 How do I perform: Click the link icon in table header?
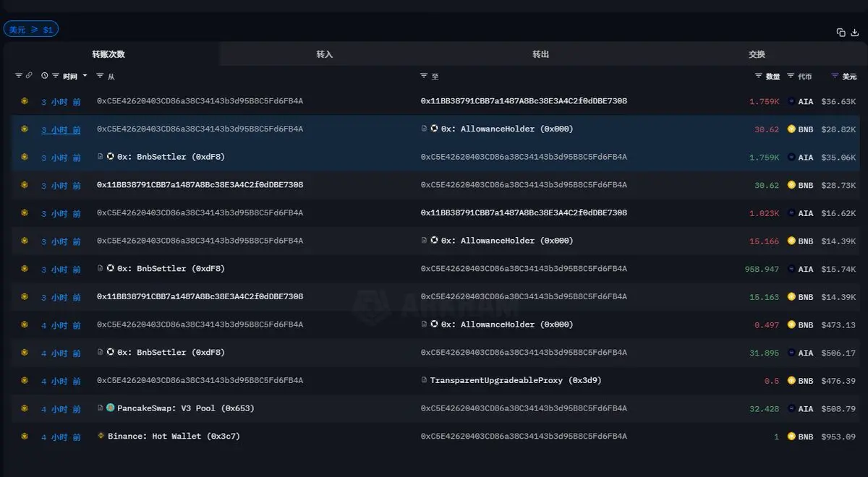(28, 75)
